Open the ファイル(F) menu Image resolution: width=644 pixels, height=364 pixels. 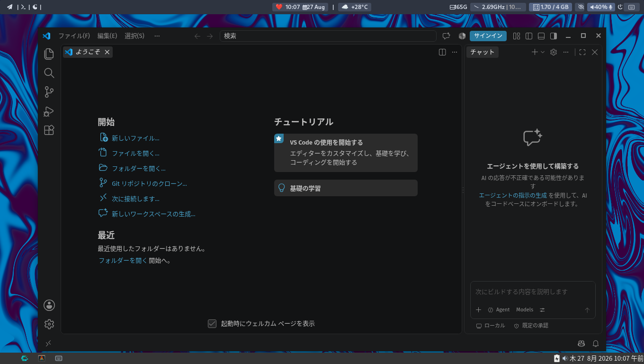pos(74,36)
